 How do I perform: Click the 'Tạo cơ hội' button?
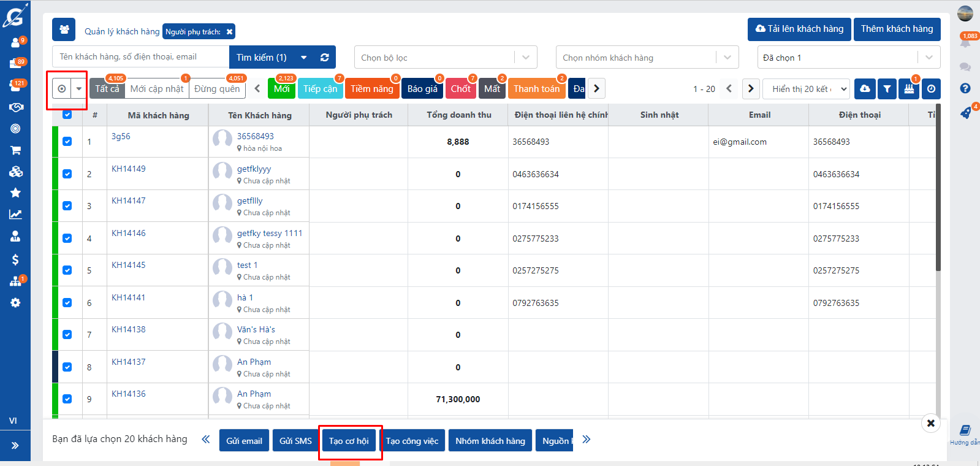click(349, 441)
